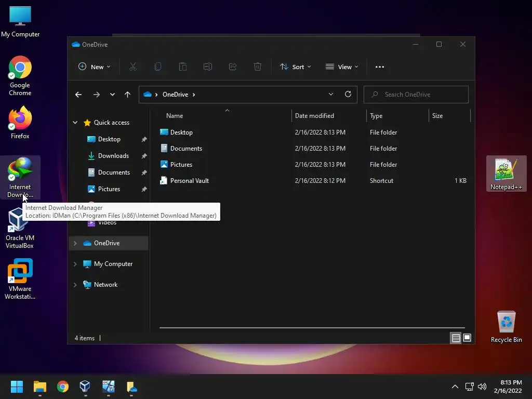Switch to details view in status bar
532x399 pixels.
pos(456,338)
